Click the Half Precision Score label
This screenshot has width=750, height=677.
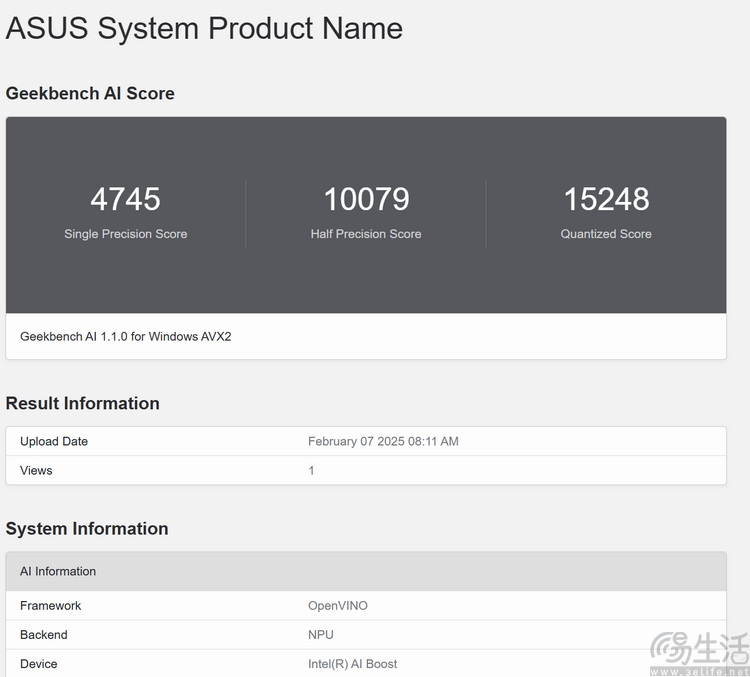[x=366, y=234]
